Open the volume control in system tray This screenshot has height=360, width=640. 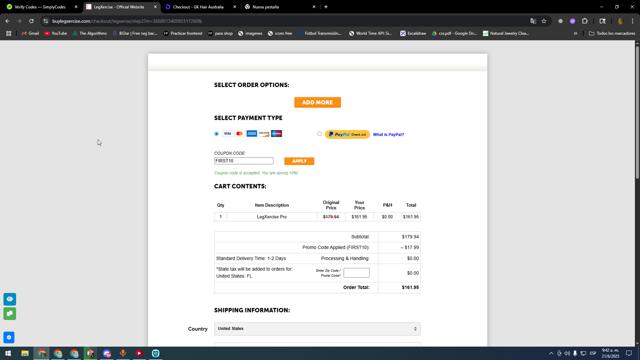pyautogui.click(x=567, y=353)
